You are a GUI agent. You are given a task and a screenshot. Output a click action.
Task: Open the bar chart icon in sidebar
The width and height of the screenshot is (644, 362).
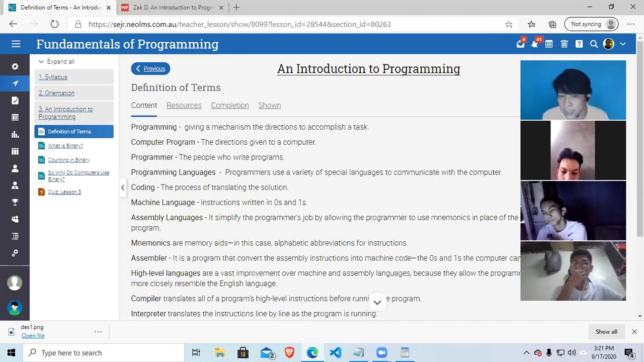coord(15,134)
